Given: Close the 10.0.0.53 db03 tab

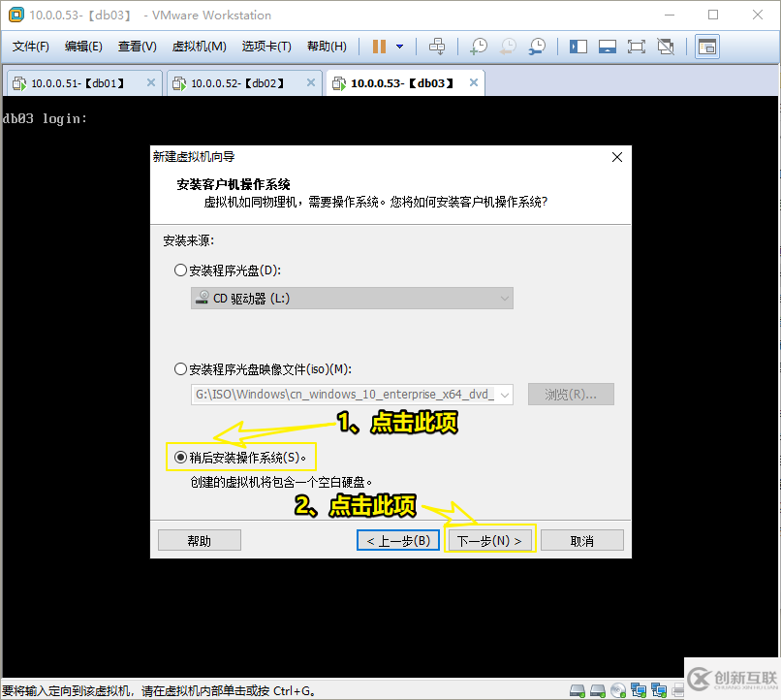Looking at the screenshot, I should click(474, 82).
